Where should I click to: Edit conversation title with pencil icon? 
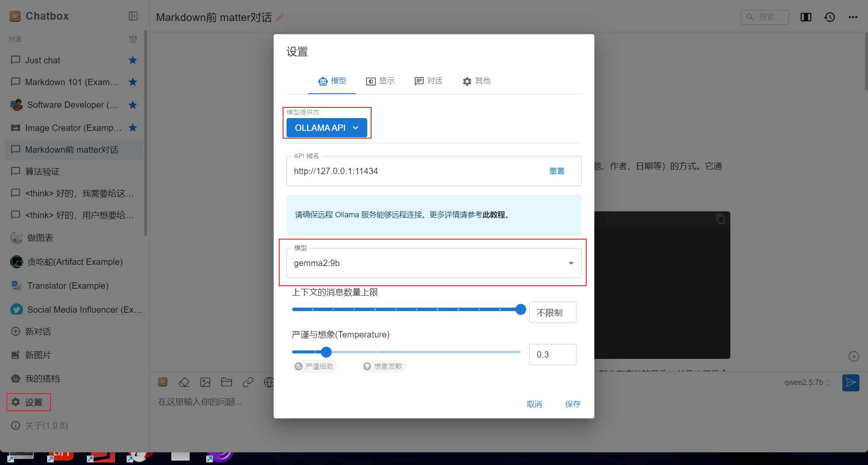[280, 18]
